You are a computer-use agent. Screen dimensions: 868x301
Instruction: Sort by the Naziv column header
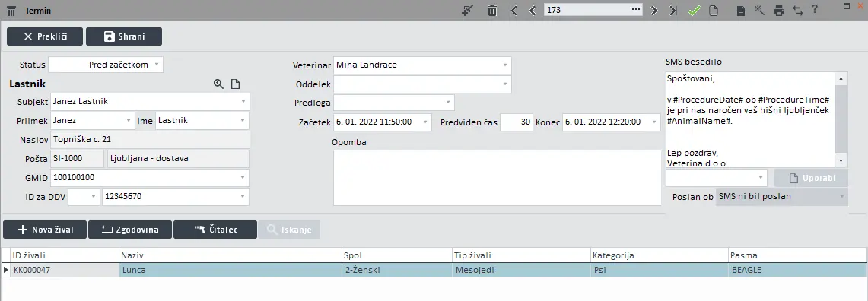click(x=231, y=255)
